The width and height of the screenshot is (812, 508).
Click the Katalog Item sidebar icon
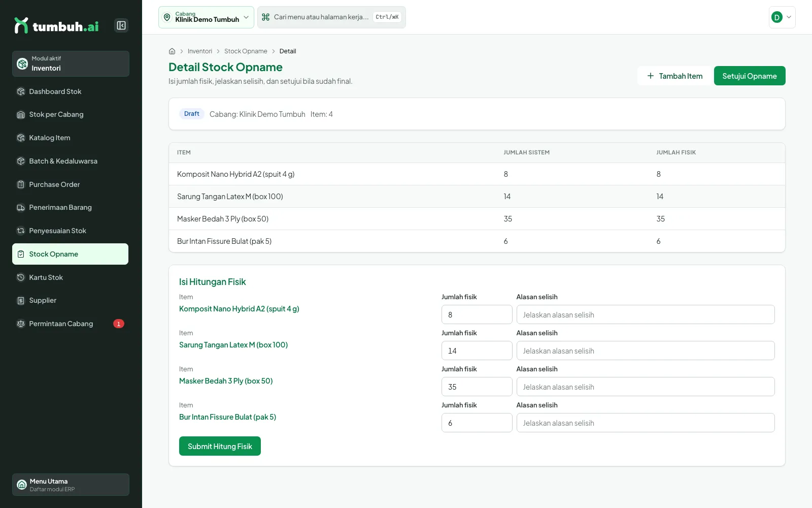(21, 138)
